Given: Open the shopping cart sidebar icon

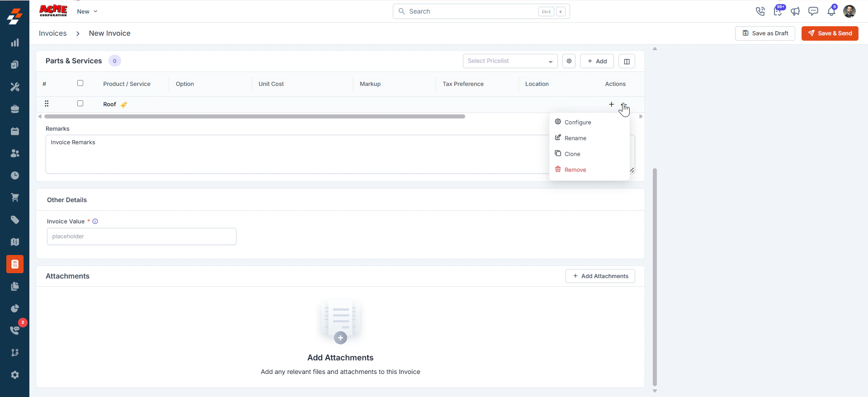Looking at the screenshot, I should coord(15,198).
